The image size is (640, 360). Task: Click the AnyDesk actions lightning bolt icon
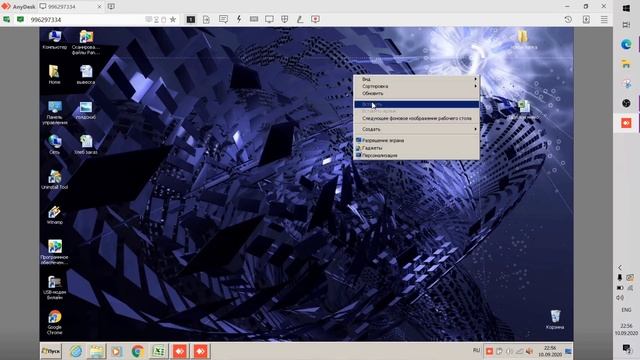239,19
